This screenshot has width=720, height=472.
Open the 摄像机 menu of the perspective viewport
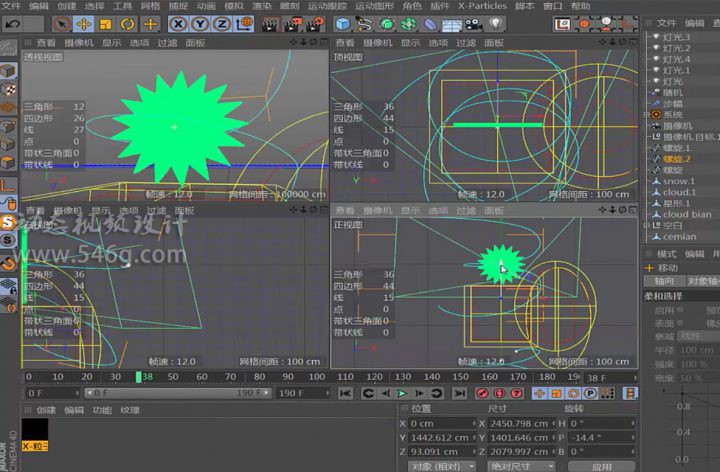[79, 43]
